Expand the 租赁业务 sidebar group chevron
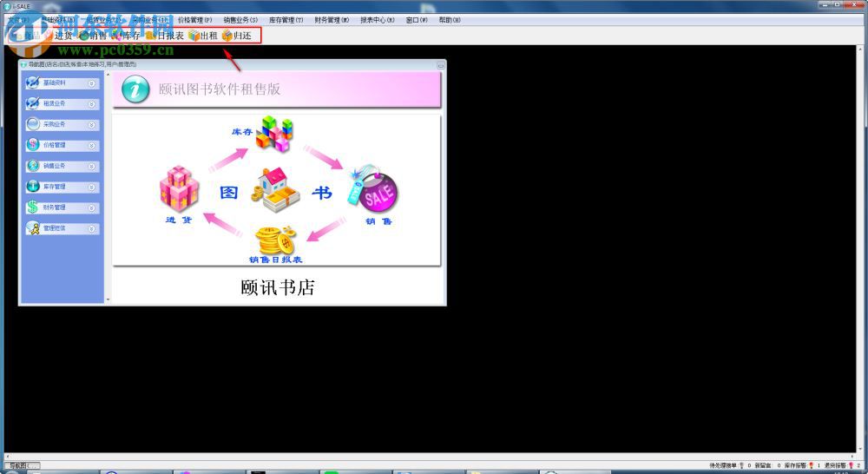Screen dimensions: 868x474 pos(92,104)
